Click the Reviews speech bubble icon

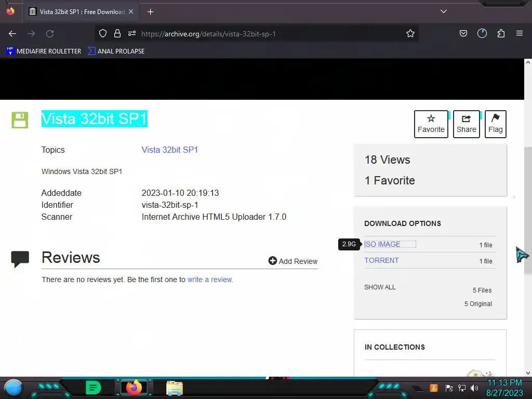[x=20, y=259]
